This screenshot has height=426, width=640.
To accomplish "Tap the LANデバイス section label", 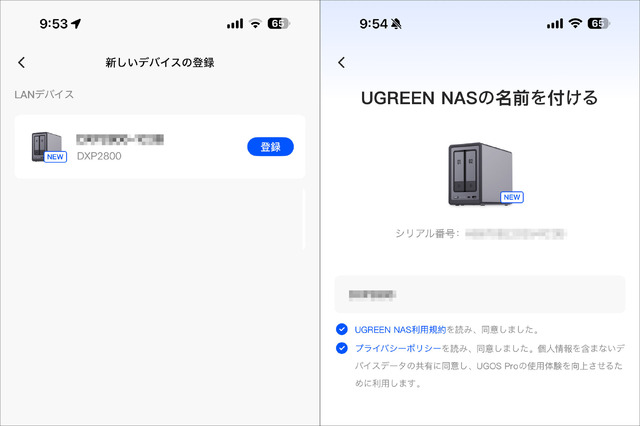I will point(44,95).
